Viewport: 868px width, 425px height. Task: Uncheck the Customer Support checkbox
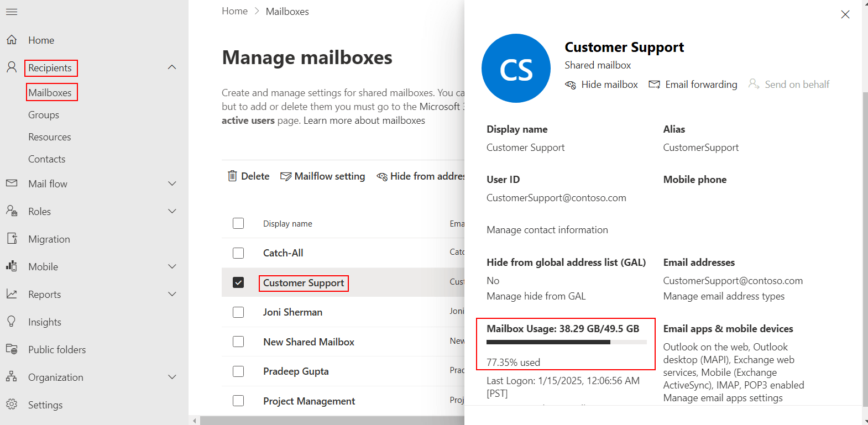pyautogui.click(x=238, y=282)
